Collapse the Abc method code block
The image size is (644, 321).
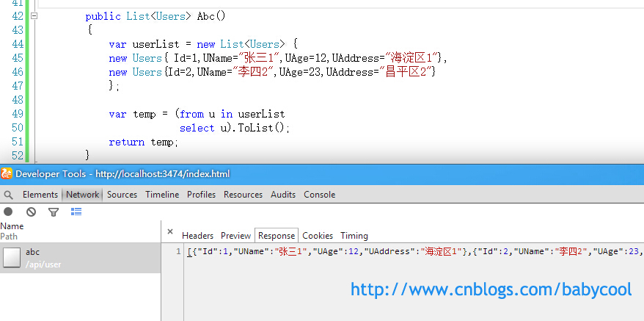coord(34,16)
